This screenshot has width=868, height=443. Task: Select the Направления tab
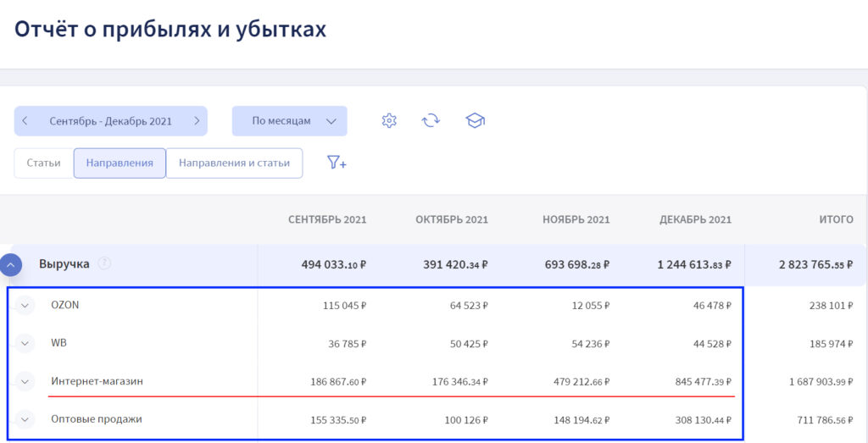(120, 163)
